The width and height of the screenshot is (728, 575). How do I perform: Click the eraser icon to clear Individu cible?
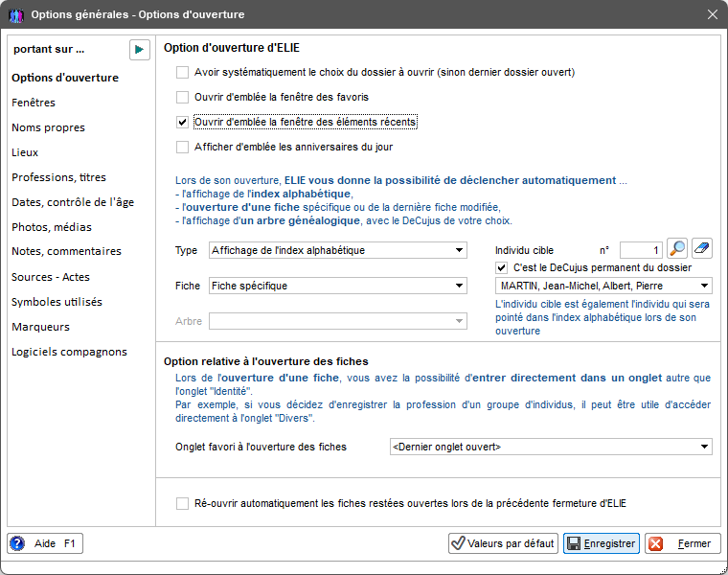tap(702, 248)
